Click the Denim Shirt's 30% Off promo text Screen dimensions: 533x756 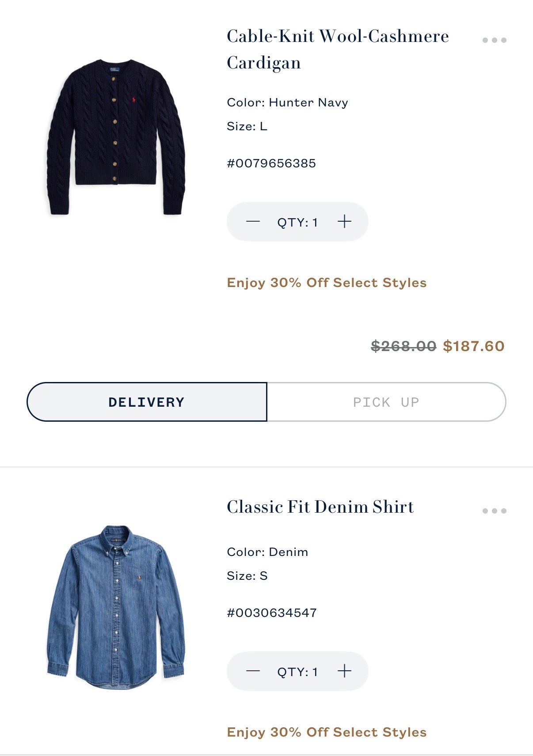click(x=326, y=732)
